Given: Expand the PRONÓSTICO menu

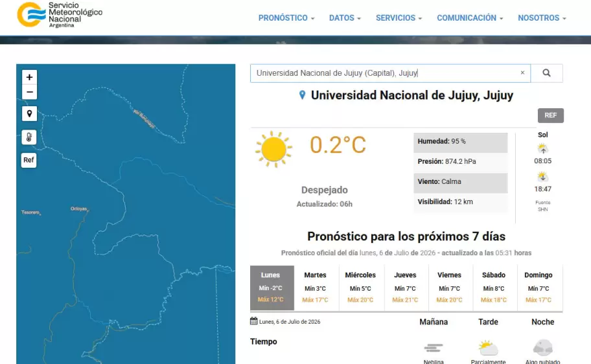Looking at the screenshot, I should coord(286,18).
